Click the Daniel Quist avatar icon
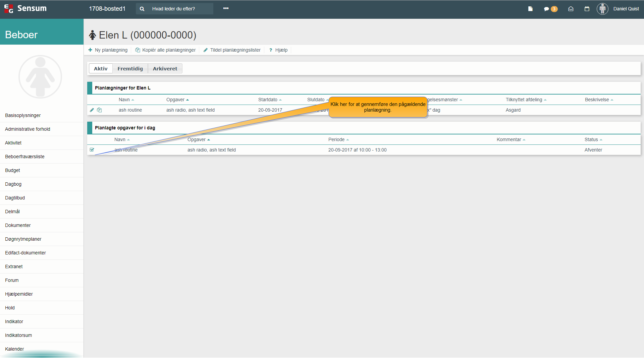Viewport: 644px width, 359px height. click(602, 9)
